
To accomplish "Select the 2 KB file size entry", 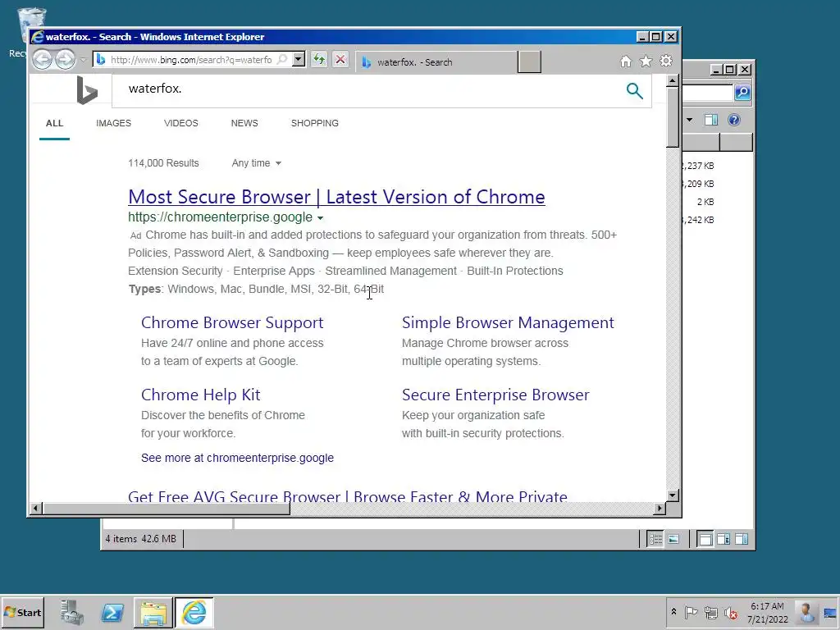I will (x=705, y=202).
